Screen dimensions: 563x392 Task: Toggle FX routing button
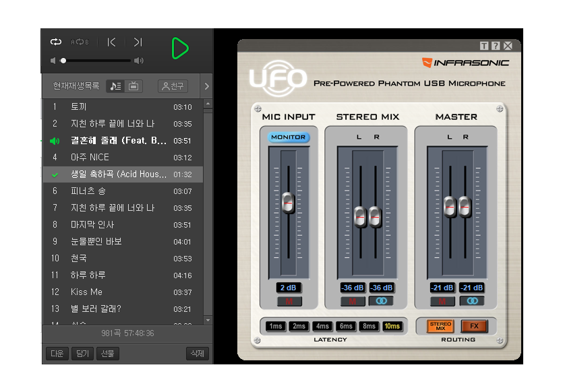[474, 326]
